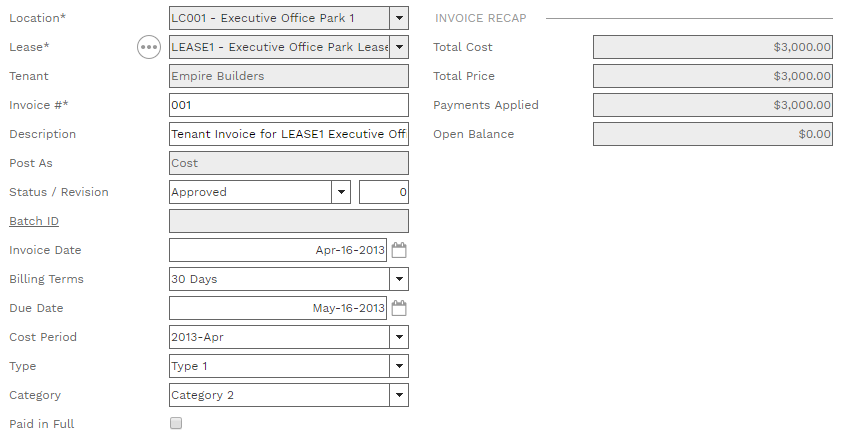Screen dimensions: 843x441
Task: Click the Revision number field
Action: (x=384, y=192)
